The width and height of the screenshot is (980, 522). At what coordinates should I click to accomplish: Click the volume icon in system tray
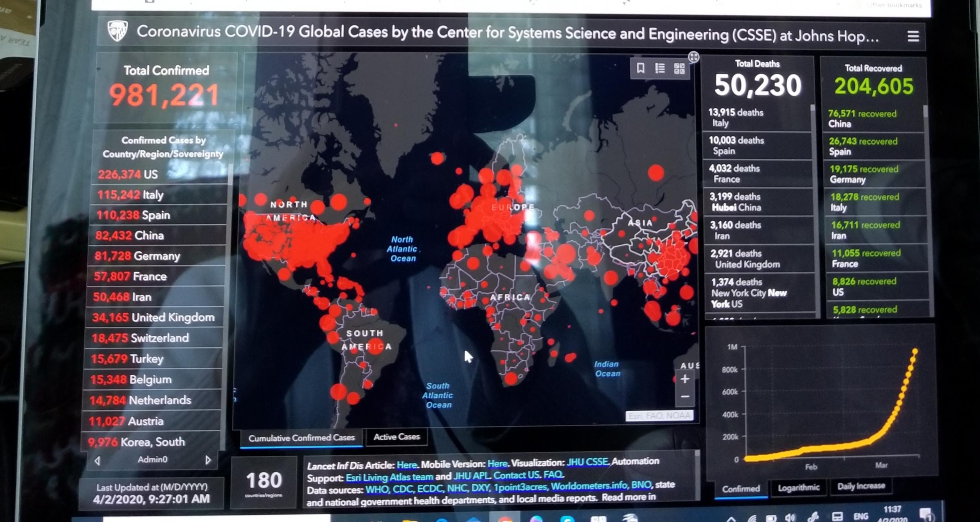coord(790,517)
